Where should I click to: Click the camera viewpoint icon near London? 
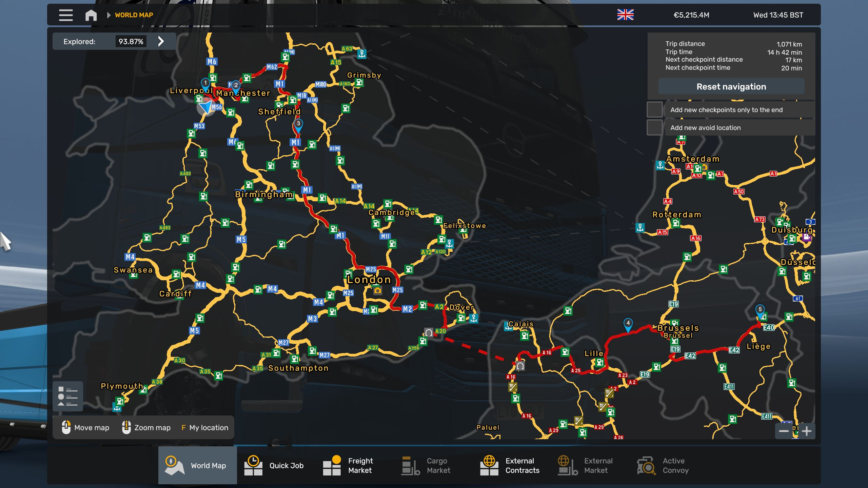(377, 291)
